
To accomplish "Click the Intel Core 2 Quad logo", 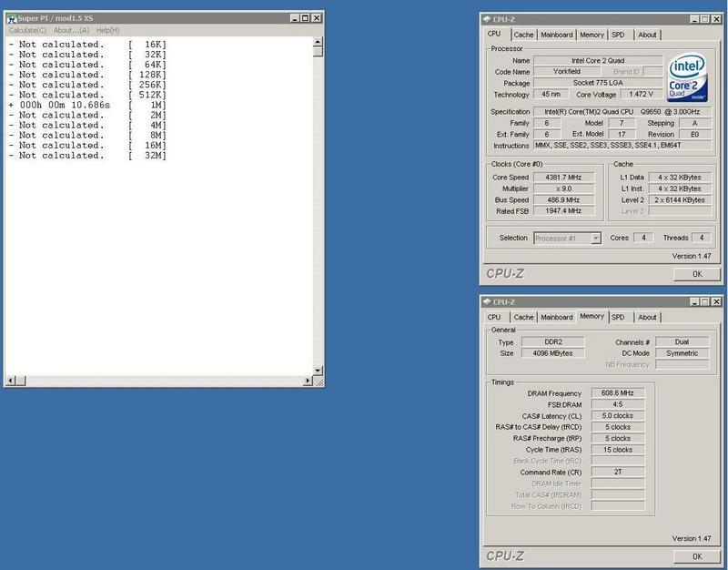I will (687, 77).
